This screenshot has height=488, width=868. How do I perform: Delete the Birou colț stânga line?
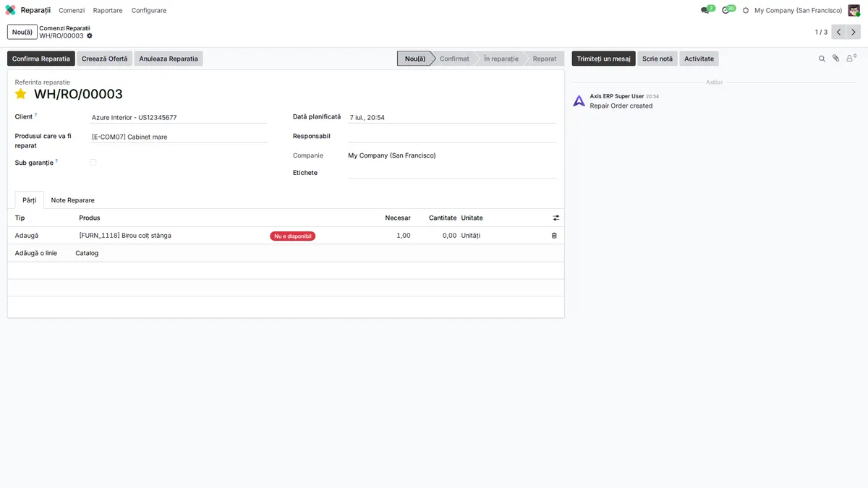[x=554, y=236]
